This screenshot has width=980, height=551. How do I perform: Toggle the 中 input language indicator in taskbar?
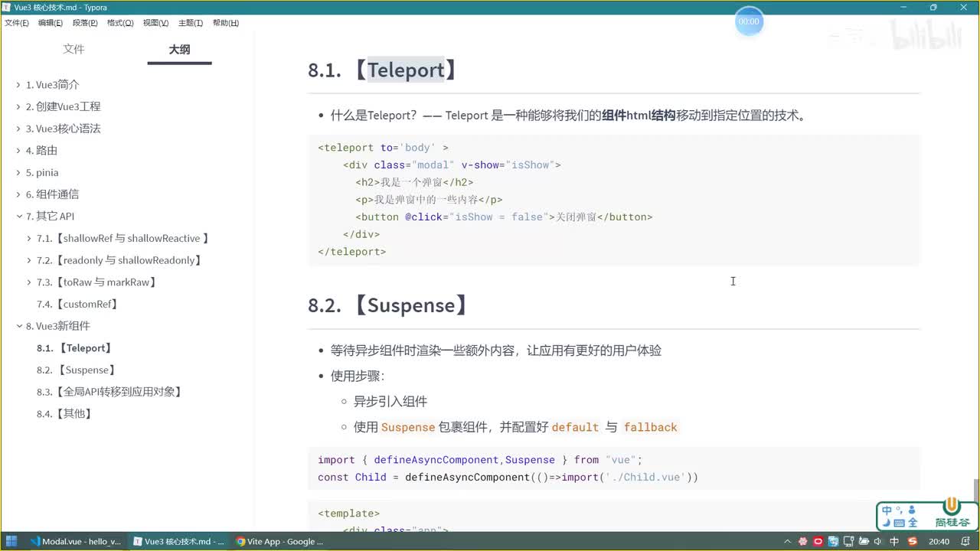click(894, 541)
